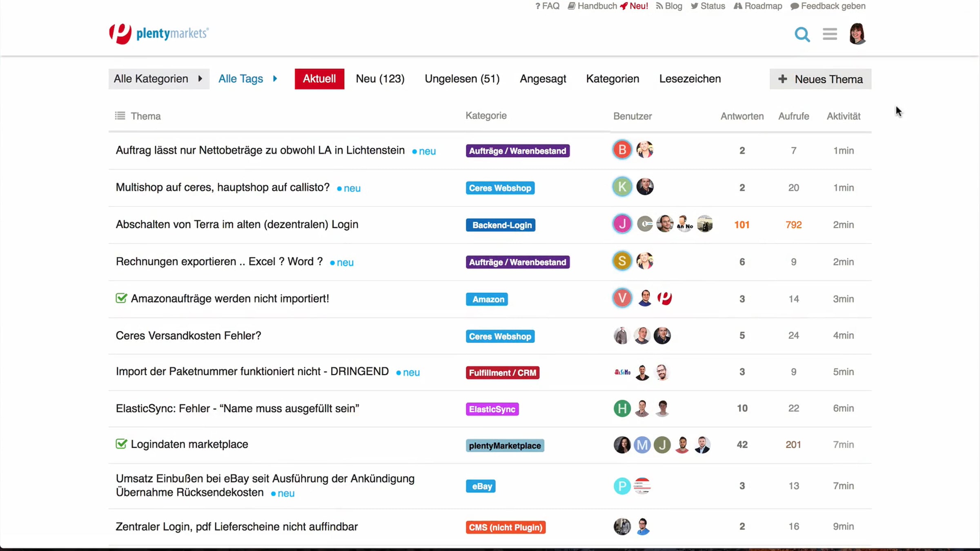Viewport: 980px width, 551px height.
Task: Open topic 'Rechnungen exportieren .. Excel ? Word ?'
Action: tap(219, 262)
